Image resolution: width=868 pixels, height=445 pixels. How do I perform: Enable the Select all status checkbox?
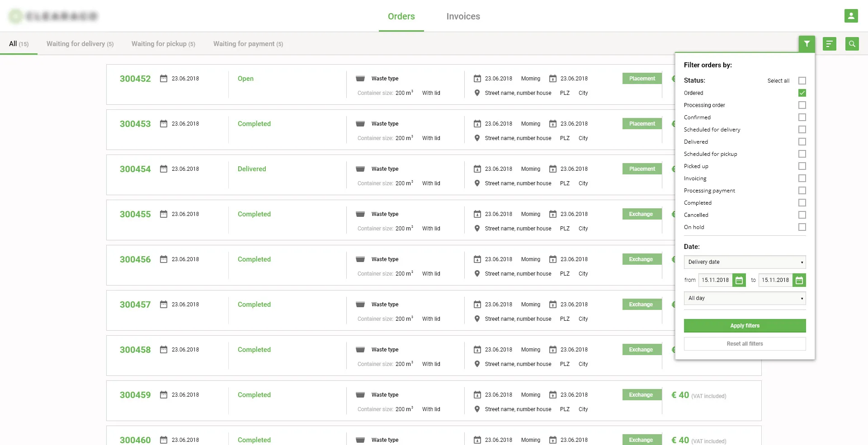[802, 81]
